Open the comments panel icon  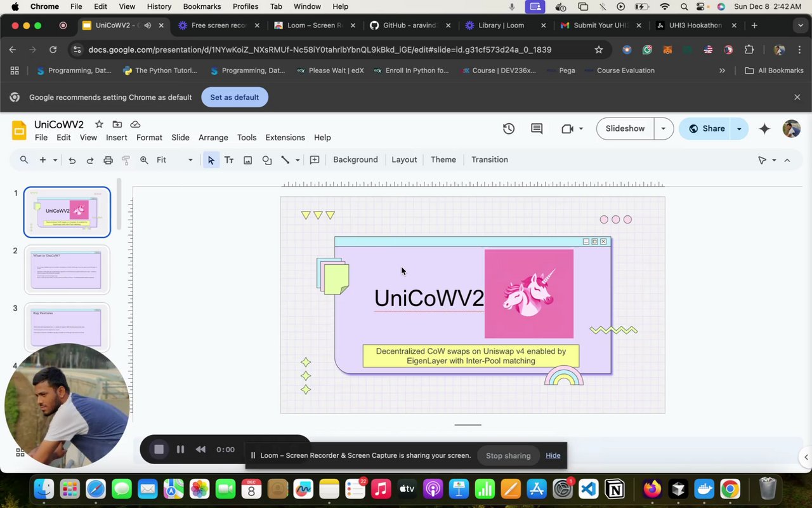click(537, 129)
